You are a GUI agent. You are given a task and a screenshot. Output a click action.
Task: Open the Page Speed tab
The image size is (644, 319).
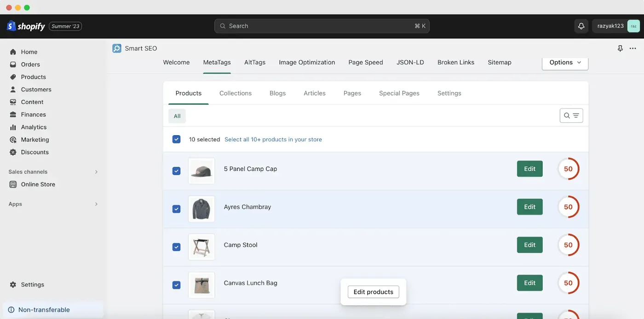point(366,63)
